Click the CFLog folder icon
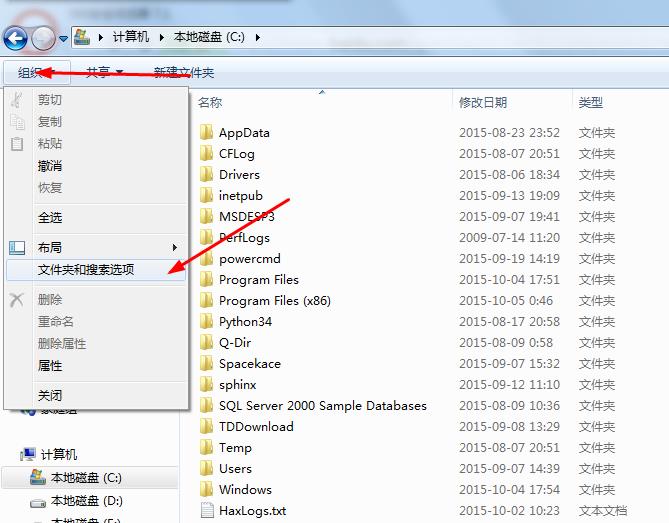Screen dimensions: 669x523 pos(207,153)
